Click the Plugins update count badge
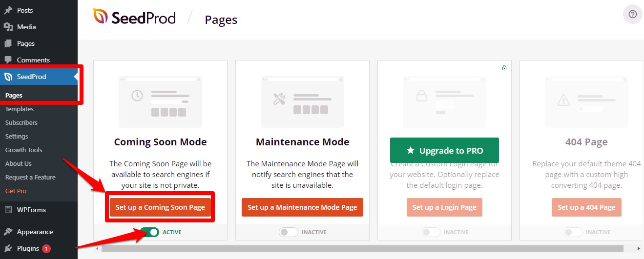 pyautogui.click(x=46, y=249)
